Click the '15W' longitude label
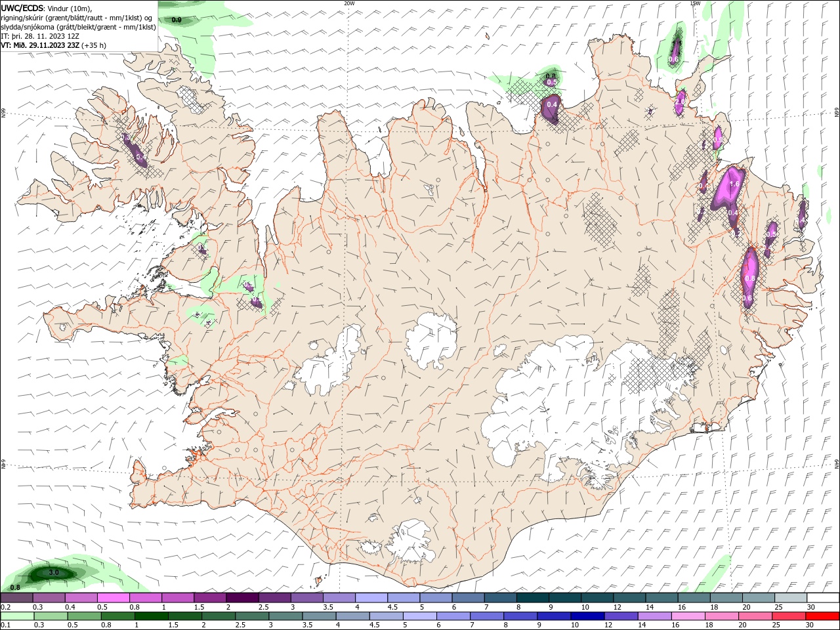The width and height of the screenshot is (840, 630). [x=694, y=3]
